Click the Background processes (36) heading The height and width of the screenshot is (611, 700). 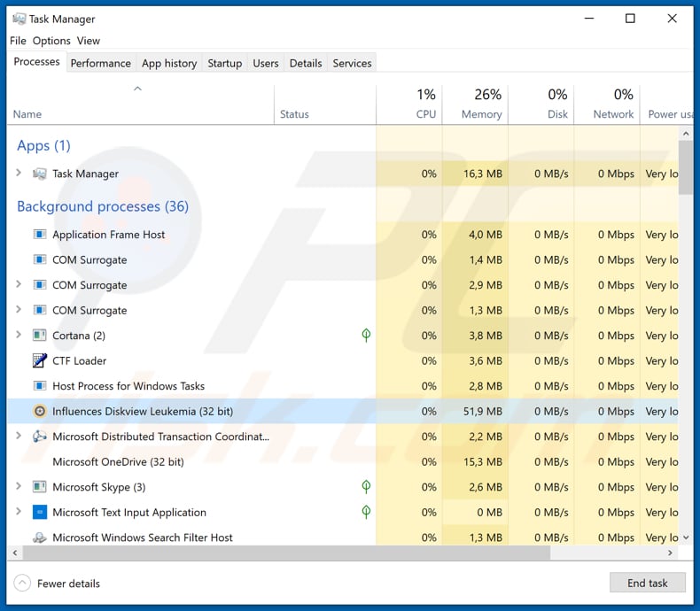(103, 206)
